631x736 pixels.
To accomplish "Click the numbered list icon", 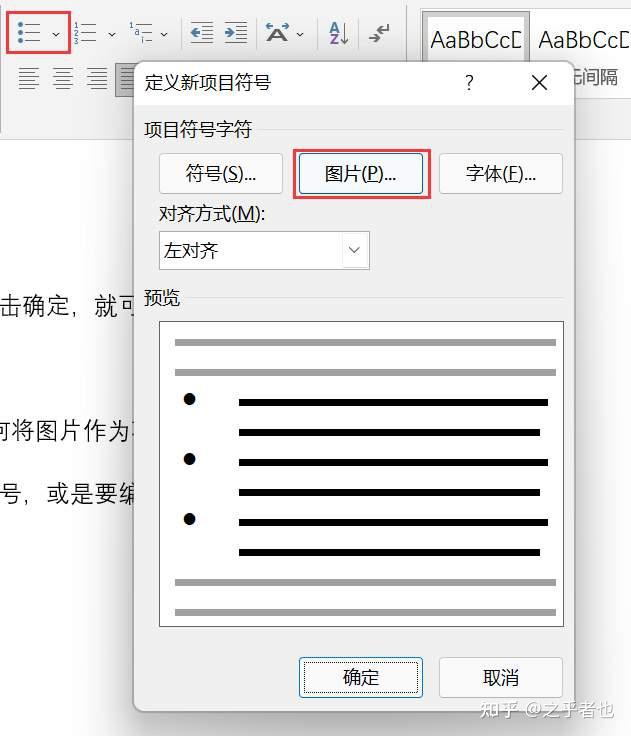I will pyautogui.click(x=85, y=33).
